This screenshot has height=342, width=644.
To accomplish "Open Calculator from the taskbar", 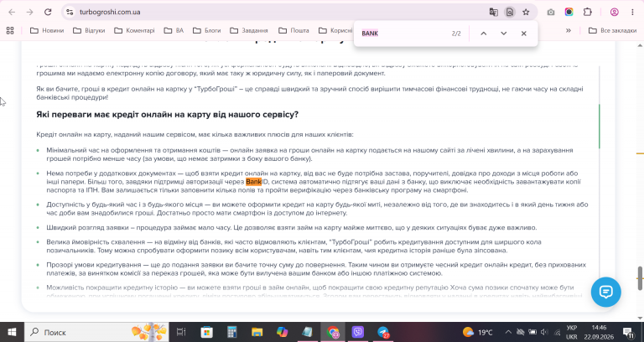I will 232,332.
